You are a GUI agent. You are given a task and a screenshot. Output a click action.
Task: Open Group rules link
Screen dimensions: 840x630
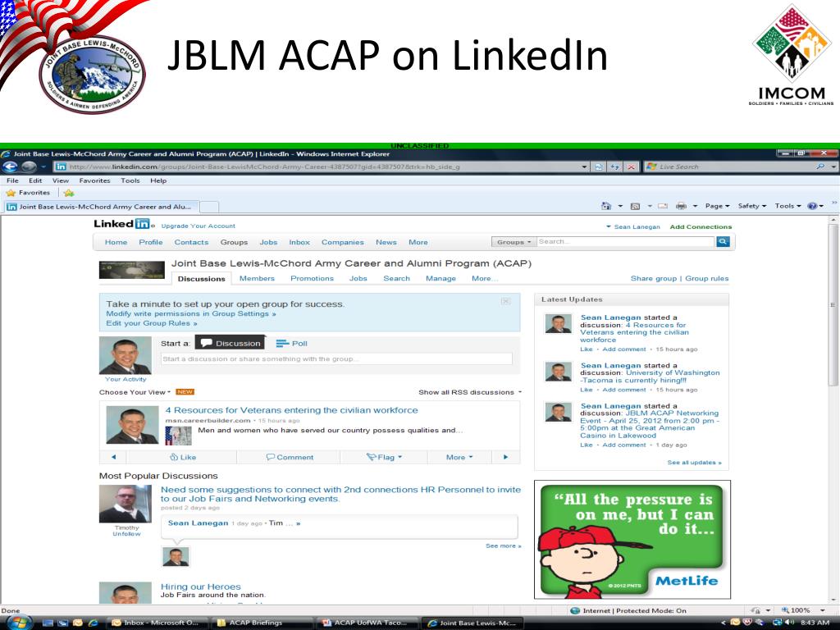pyautogui.click(x=706, y=278)
